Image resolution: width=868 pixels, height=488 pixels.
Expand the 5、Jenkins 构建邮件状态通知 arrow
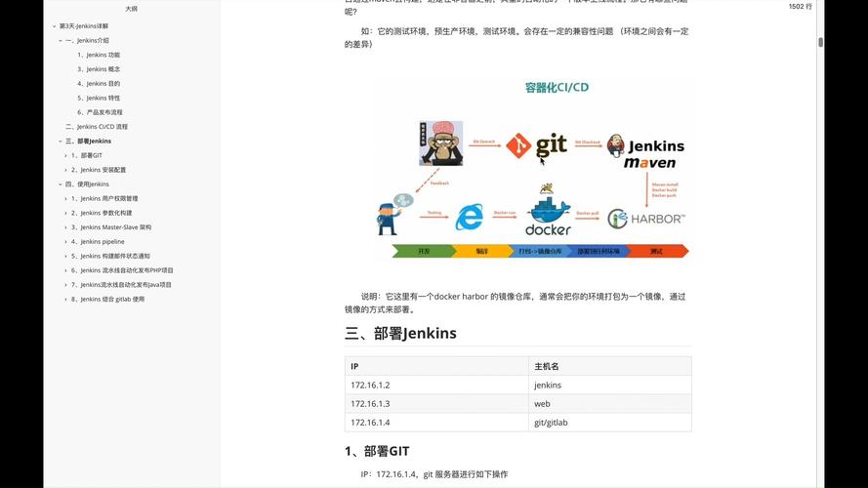click(65, 256)
